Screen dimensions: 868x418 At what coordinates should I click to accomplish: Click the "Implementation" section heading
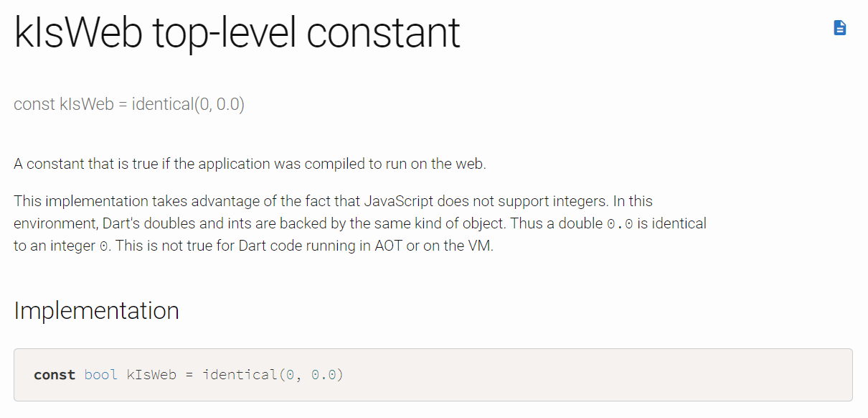tap(96, 311)
